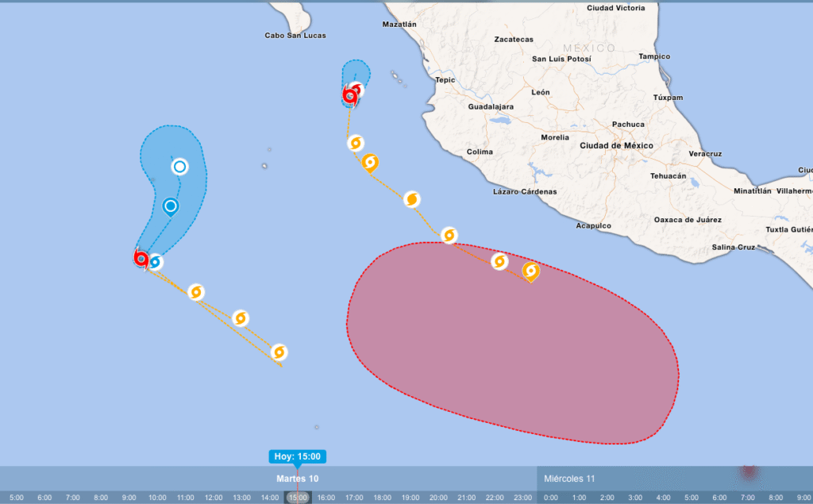Click the southernmost orange storm icon of western track
Image resolution: width=813 pixels, height=504 pixels.
(x=278, y=352)
